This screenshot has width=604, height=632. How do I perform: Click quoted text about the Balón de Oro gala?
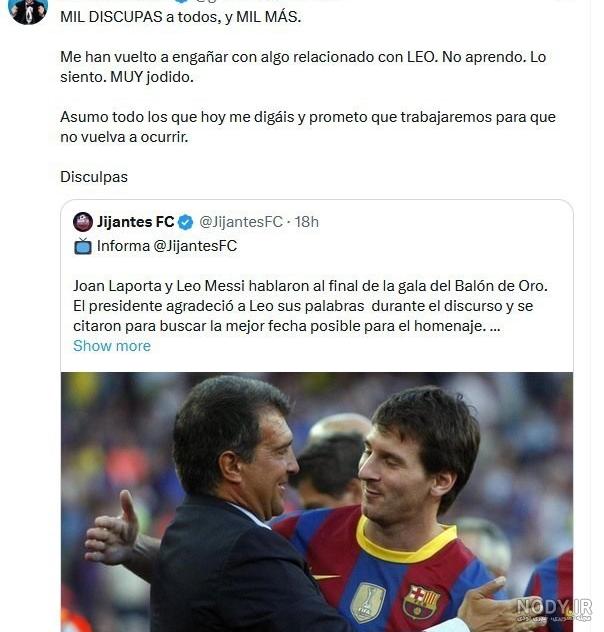pyautogui.click(x=310, y=306)
